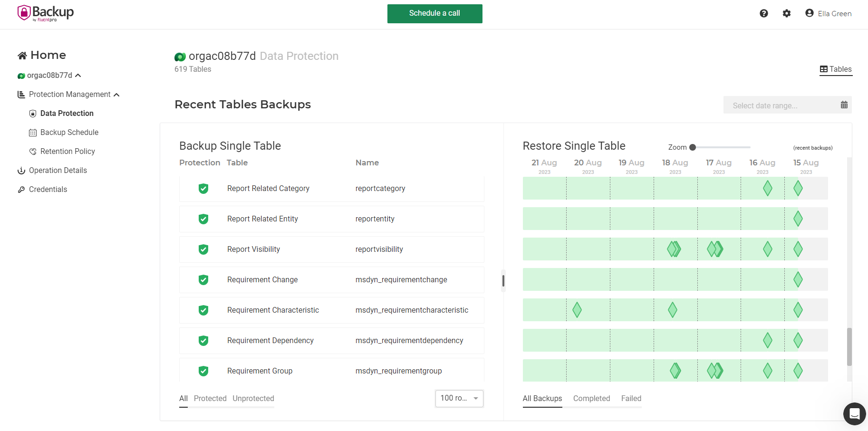
Task: Adjust the Zoom slider above the timeline
Action: [693, 147]
